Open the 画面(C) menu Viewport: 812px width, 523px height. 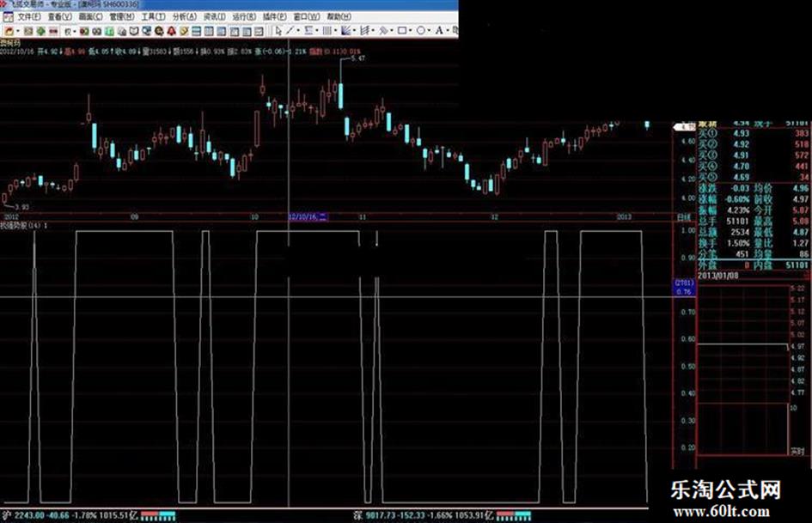[90, 17]
